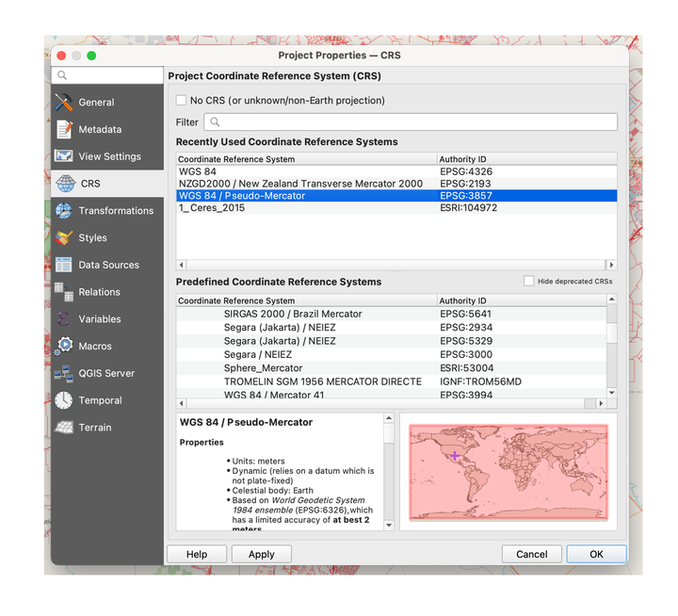Viewport: 678px width, 616px height.
Task: Click the Filter input field
Action: coord(411,122)
